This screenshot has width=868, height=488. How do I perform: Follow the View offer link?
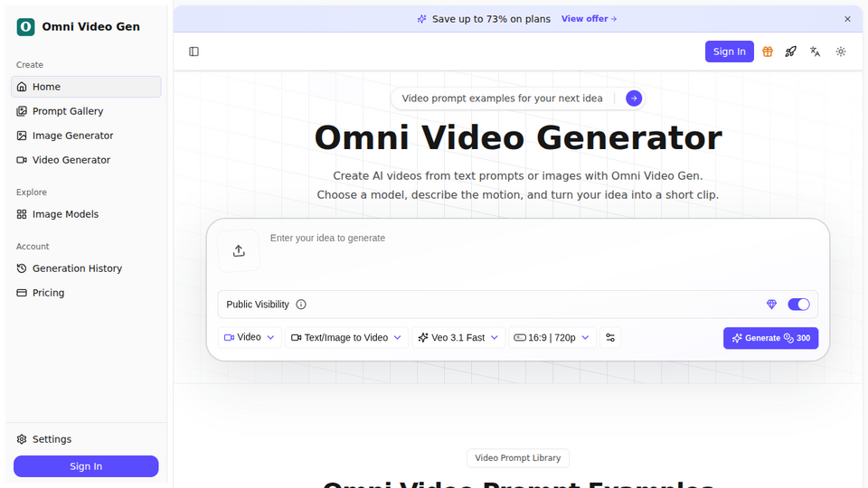(x=589, y=19)
